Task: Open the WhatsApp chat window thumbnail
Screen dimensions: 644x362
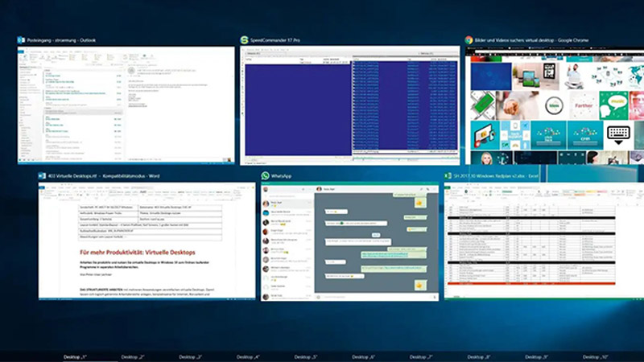Action: coord(350,241)
